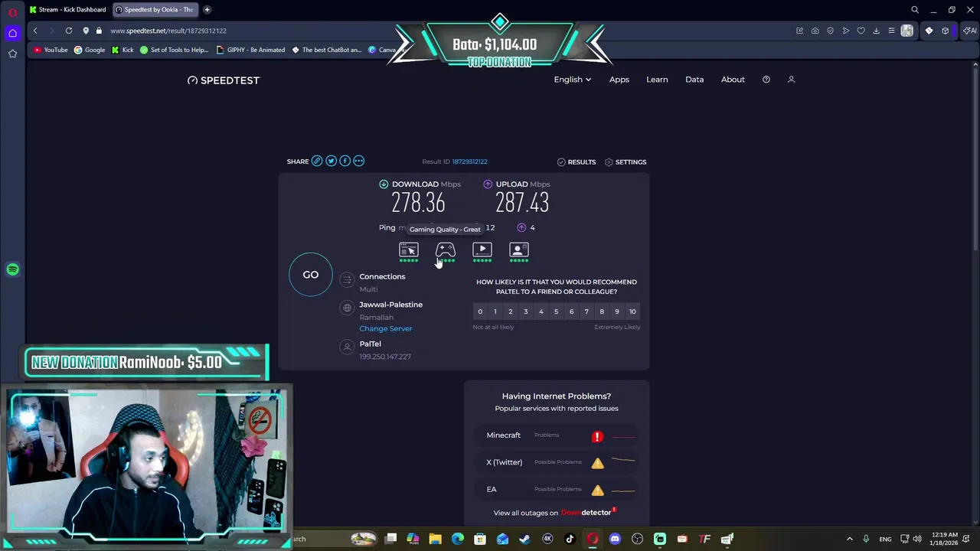Open X (Twitter) outage report row
The height and width of the screenshot is (551, 980).
(557, 462)
